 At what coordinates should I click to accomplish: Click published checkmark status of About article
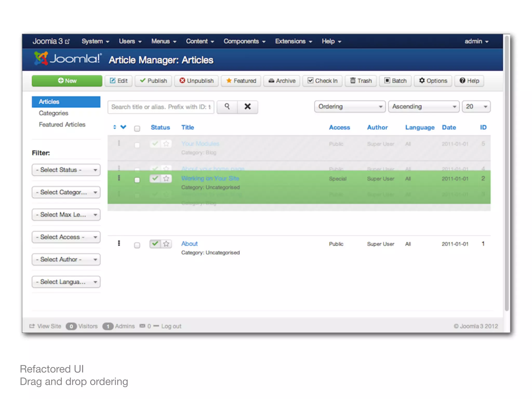pyautogui.click(x=155, y=244)
